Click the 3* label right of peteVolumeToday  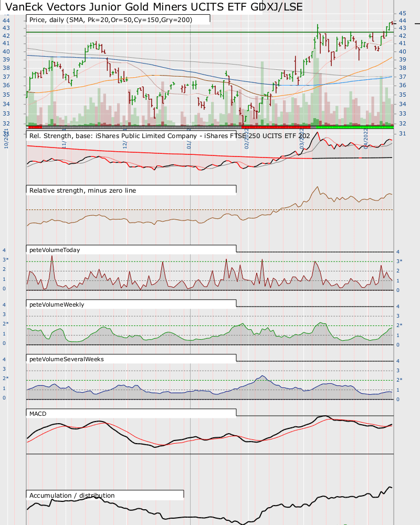coord(399,261)
